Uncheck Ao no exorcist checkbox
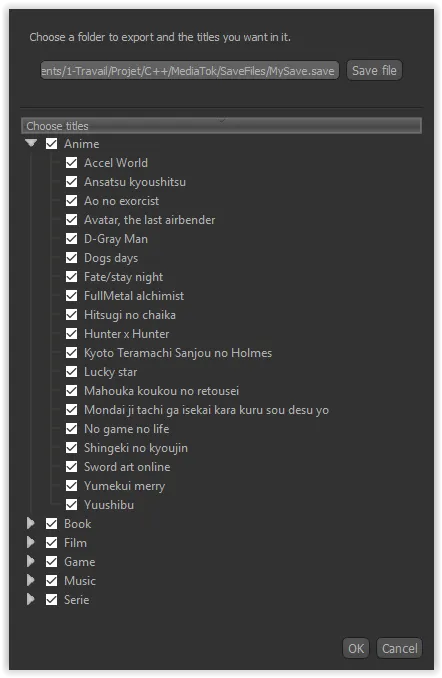The height and width of the screenshot is (678, 442). point(71,201)
